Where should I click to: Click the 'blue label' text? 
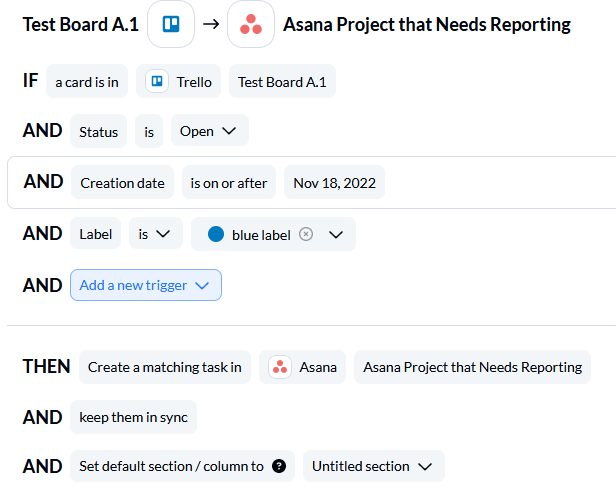pyautogui.click(x=261, y=235)
